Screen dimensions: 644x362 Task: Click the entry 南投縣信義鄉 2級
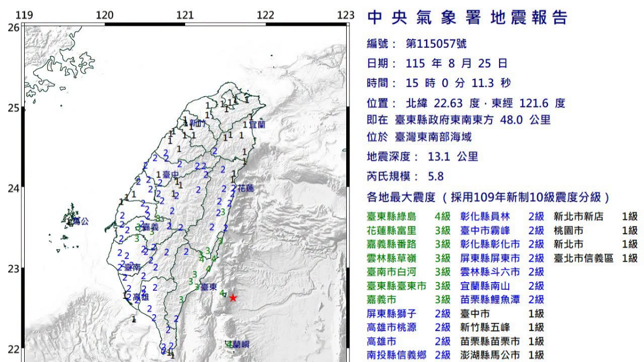[x=408, y=354]
